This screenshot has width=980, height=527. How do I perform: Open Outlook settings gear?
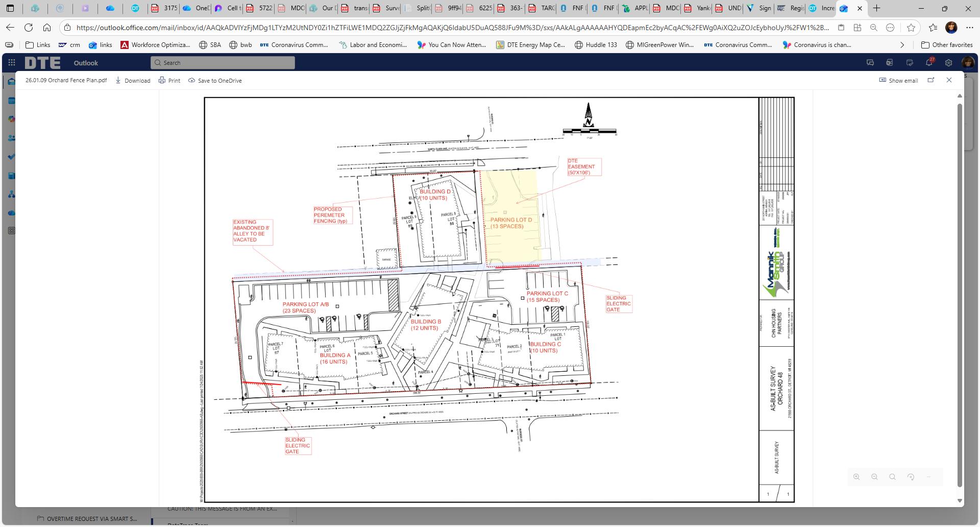[948, 63]
